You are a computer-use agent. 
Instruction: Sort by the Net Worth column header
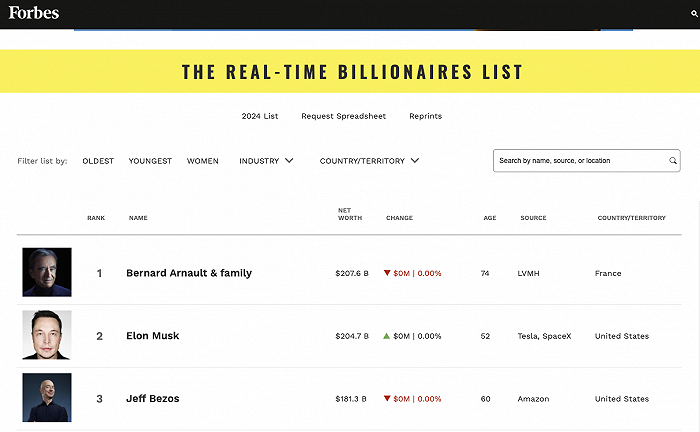pos(343,214)
